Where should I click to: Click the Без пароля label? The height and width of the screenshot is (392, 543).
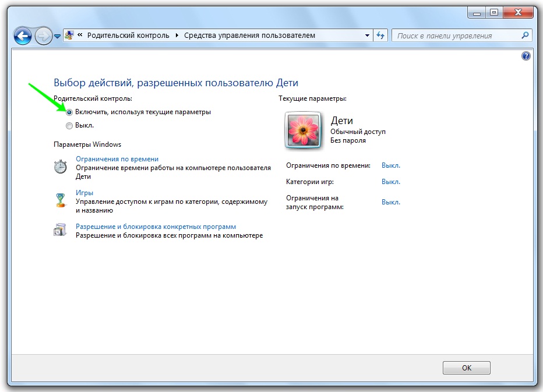348,140
